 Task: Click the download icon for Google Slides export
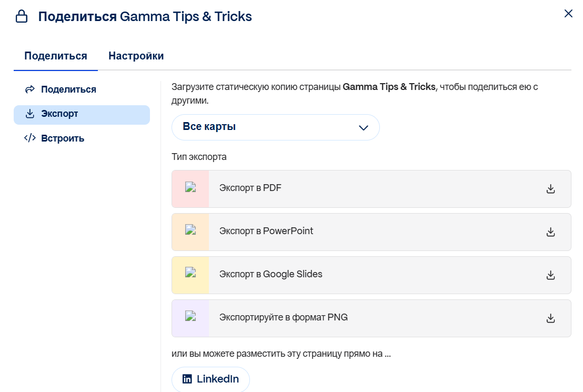(550, 275)
